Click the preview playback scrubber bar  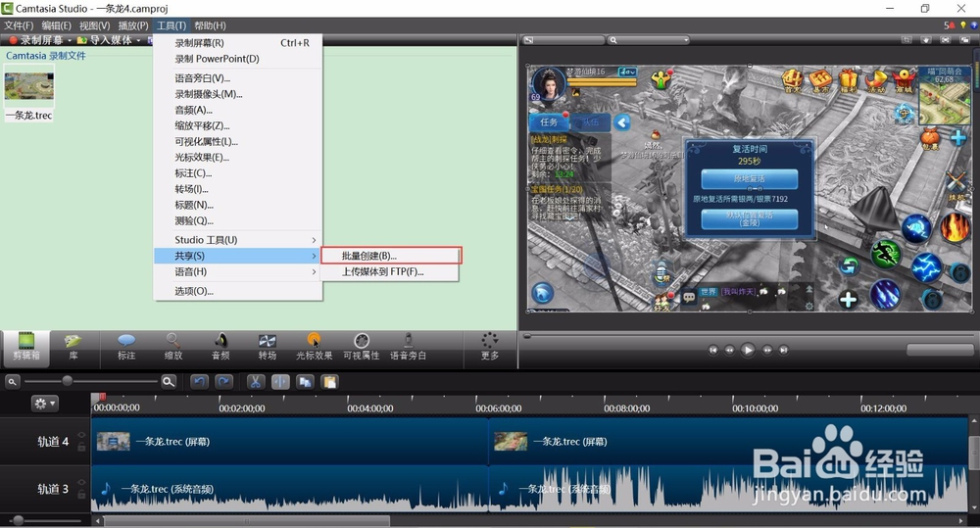click(x=749, y=336)
